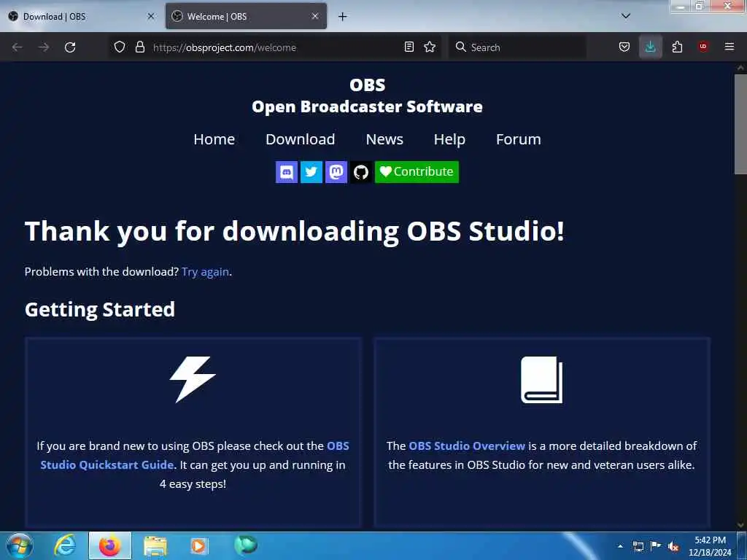Open the Windows Start button
Screen dimensions: 747x560
19,545
